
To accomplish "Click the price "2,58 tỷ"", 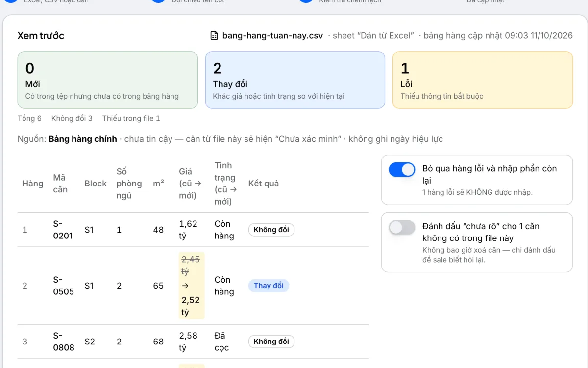I will (x=189, y=342).
